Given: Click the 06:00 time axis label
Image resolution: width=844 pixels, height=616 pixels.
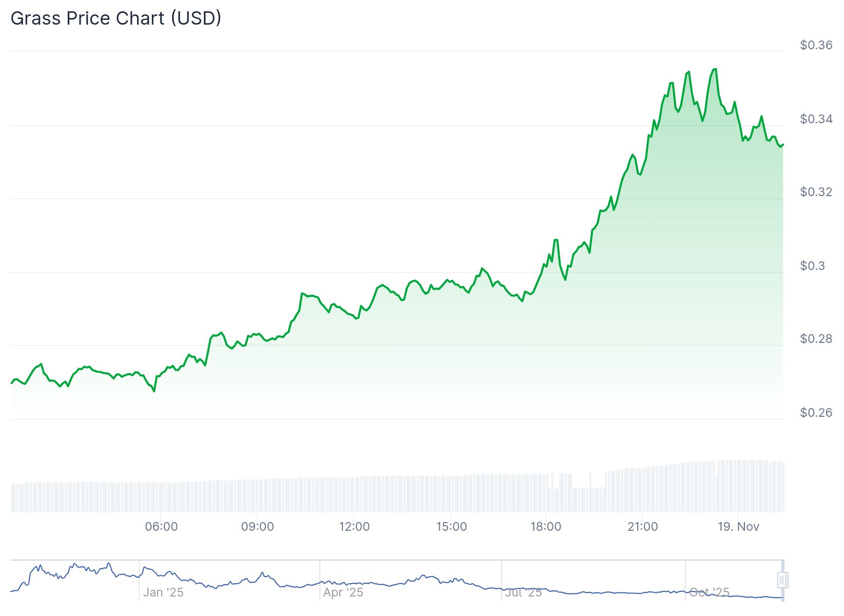Looking at the screenshot, I should point(161,527).
